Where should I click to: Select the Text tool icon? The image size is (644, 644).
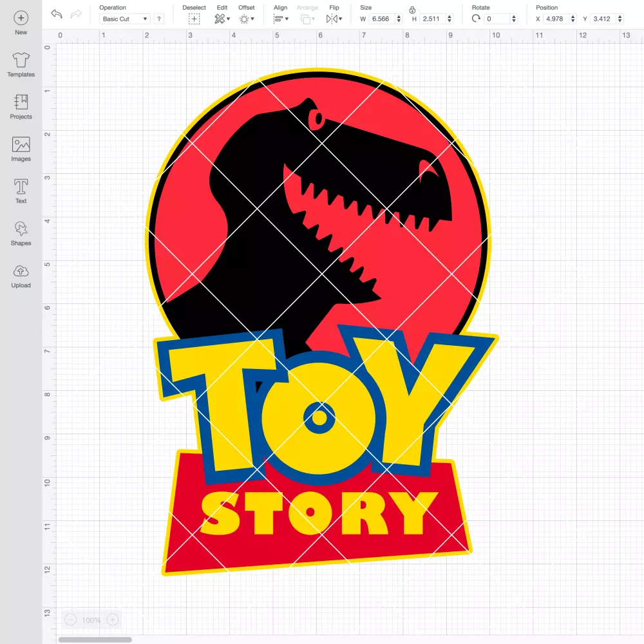point(21,187)
